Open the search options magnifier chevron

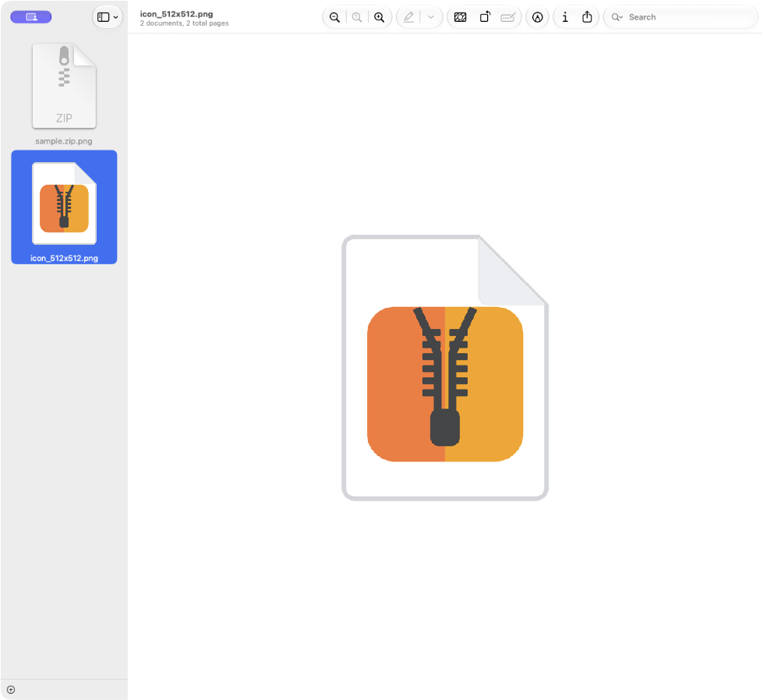coord(617,17)
